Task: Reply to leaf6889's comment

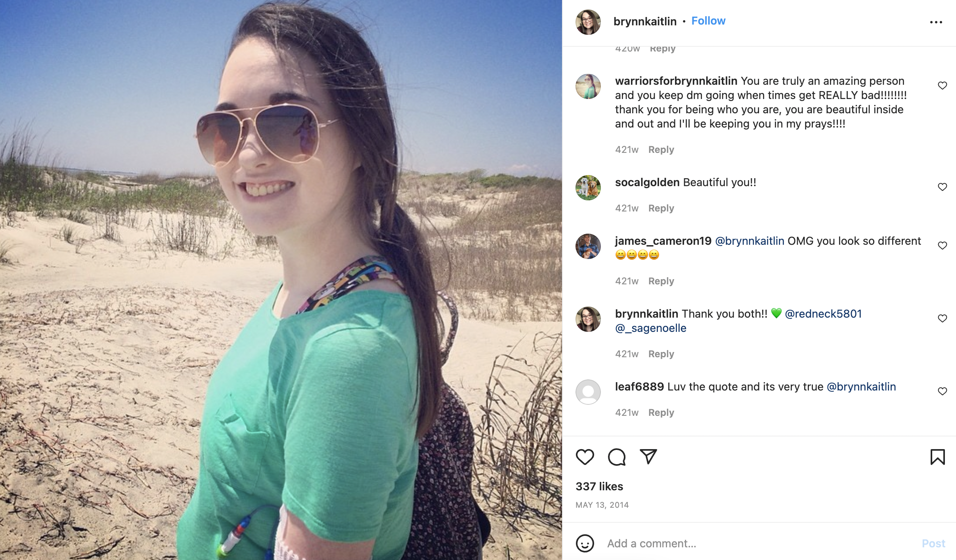Action: tap(661, 413)
